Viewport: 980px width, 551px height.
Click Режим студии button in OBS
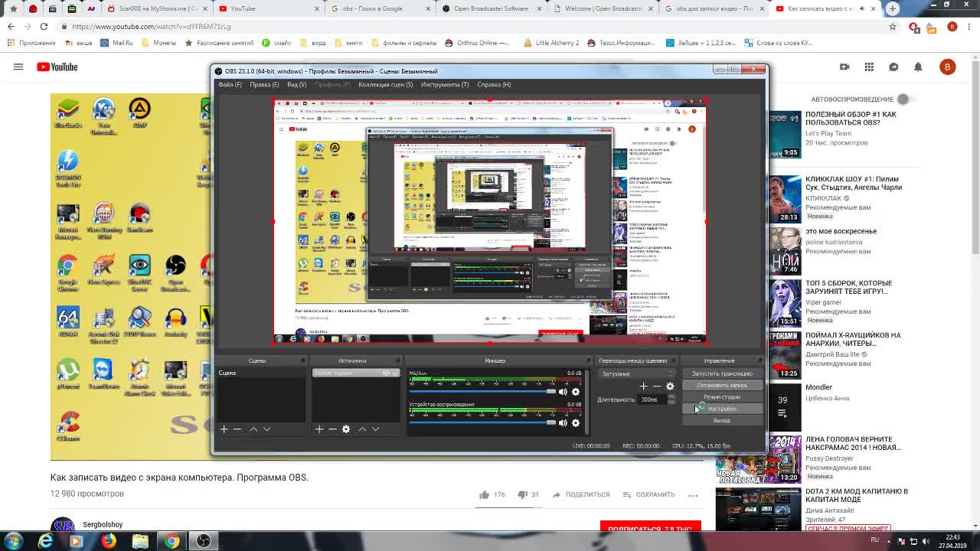tap(722, 397)
